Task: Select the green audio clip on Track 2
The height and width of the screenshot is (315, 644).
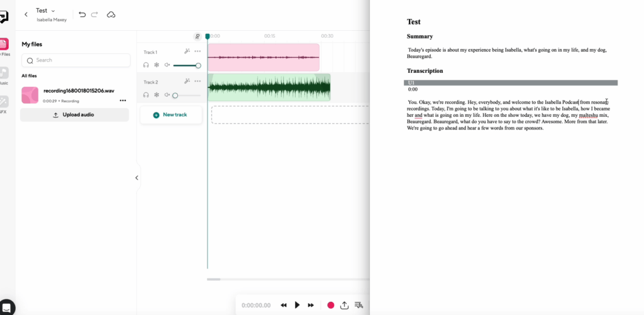Action: [269, 87]
